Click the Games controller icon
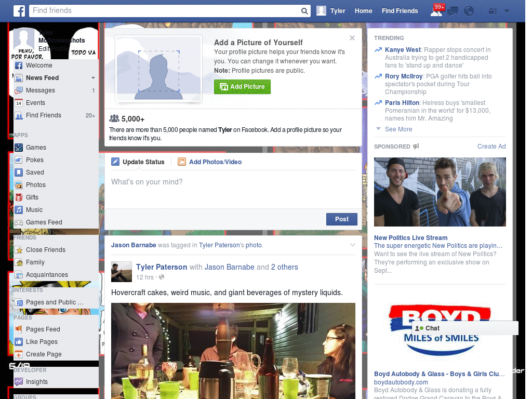The width and height of the screenshot is (532, 399). (19, 147)
